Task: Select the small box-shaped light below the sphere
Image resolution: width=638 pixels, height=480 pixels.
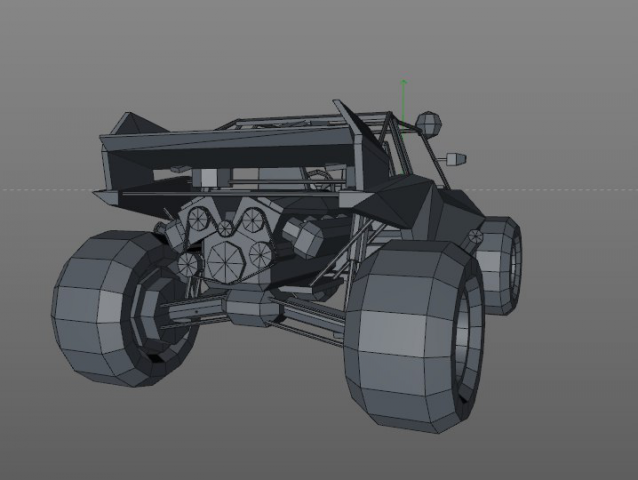Action: (x=456, y=158)
